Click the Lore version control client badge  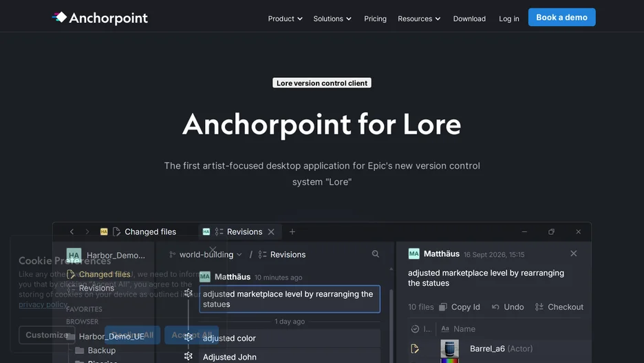[x=321, y=83]
